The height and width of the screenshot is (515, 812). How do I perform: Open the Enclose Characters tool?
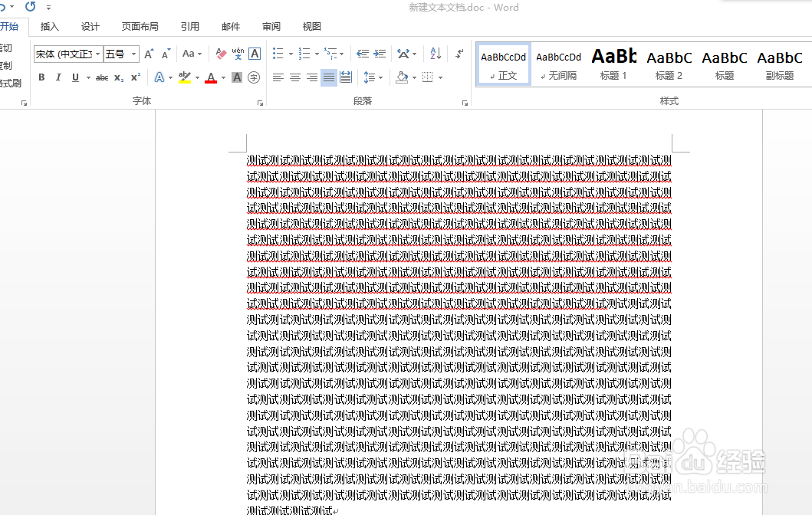254,77
